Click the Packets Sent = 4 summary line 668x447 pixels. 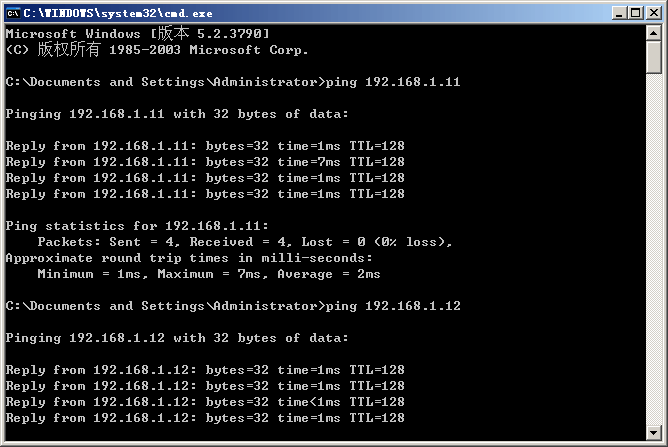point(245,242)
